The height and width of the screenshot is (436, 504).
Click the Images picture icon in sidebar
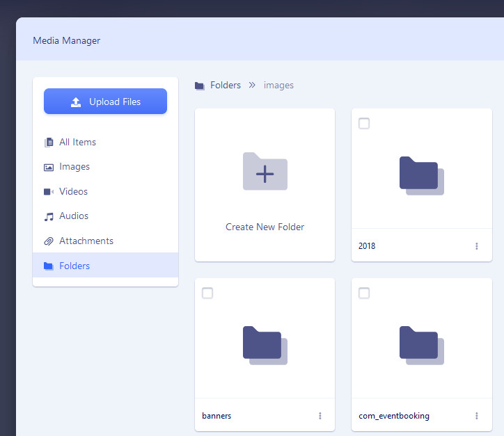tap(49, 167)
